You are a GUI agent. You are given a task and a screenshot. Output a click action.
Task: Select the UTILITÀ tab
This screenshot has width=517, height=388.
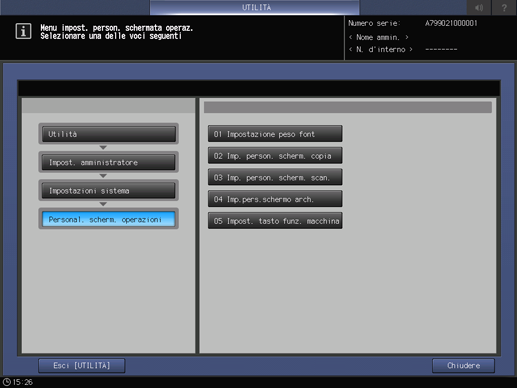(255, 7)
